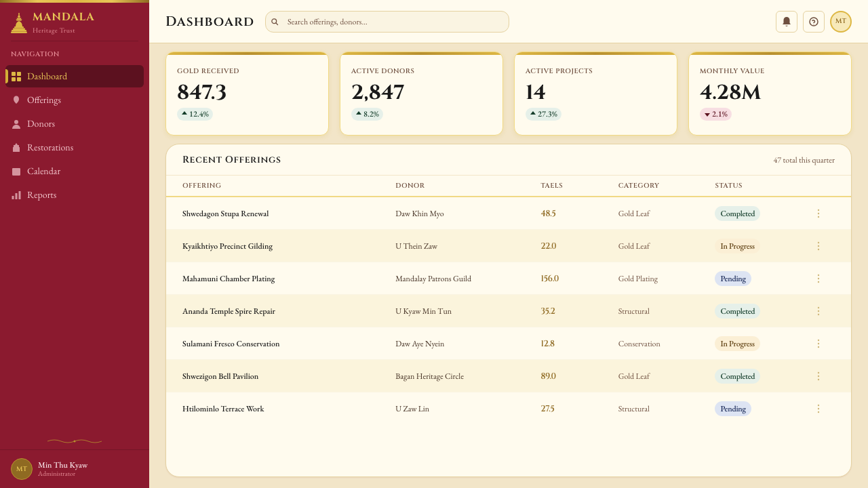Click the help question mark icon

(x=814, y=22)
